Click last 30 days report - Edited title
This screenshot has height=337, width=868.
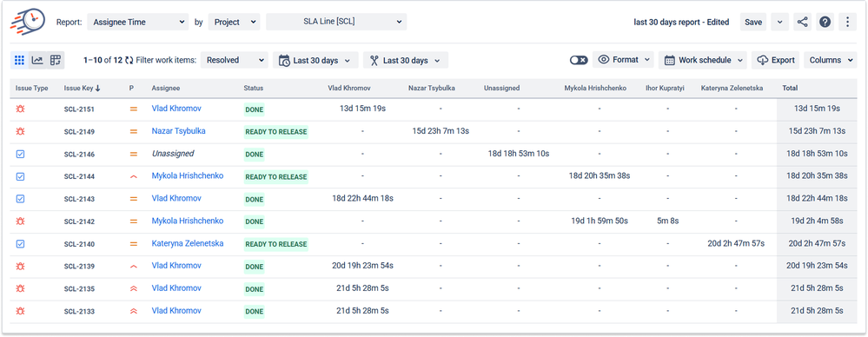(x=681, y=22)
